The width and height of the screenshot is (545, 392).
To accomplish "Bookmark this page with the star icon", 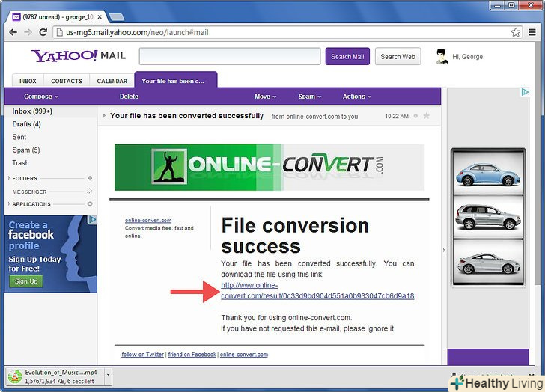I will coord(516,32).
